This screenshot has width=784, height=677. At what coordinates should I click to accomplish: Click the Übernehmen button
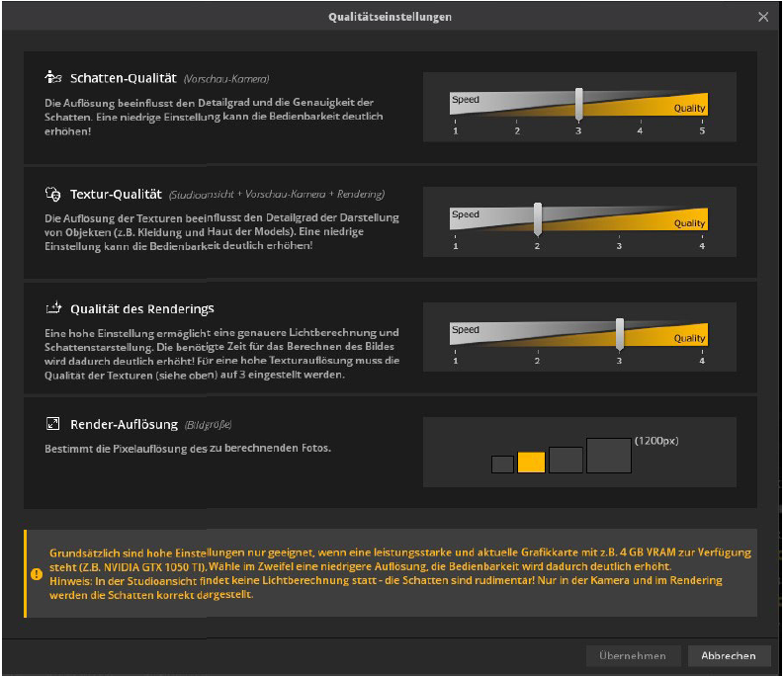(633, 655)
